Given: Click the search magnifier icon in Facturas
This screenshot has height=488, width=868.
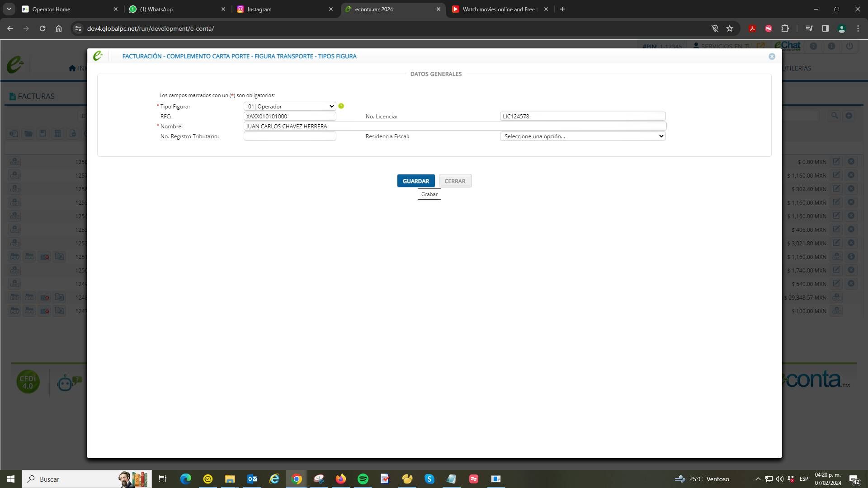Looking at the screenshot, I should click(x=834, y=116).
